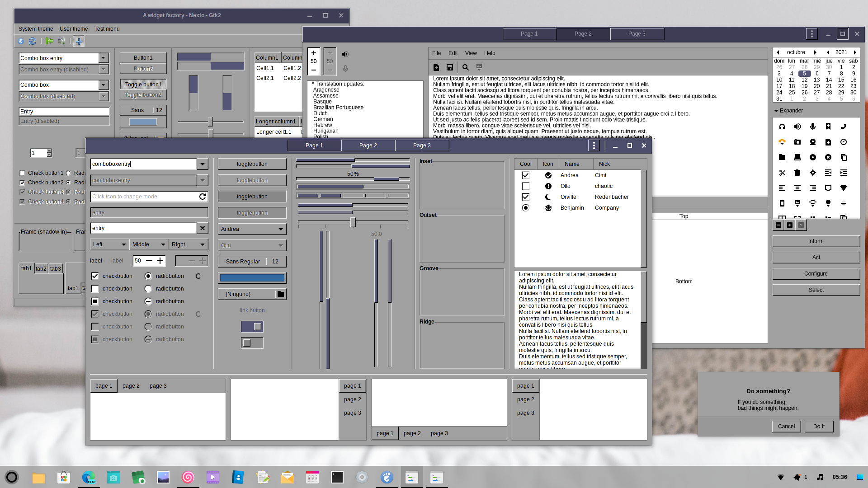Open the three-dot menu in front window titlebar

pyautogui.click(x=594, y=145)
